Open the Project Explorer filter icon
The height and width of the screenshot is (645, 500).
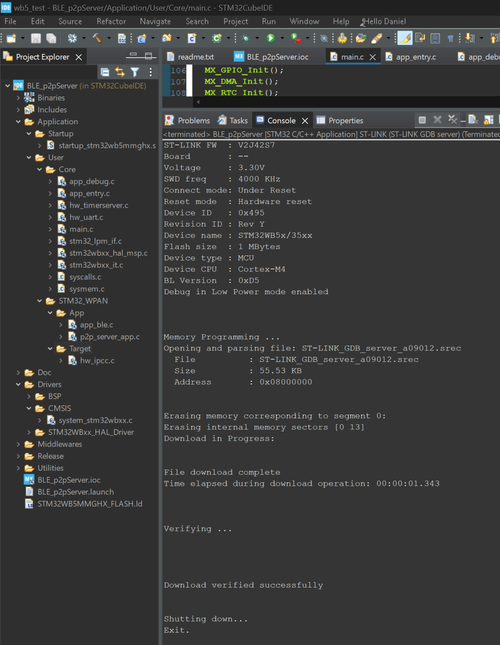[x=134, y=72]
